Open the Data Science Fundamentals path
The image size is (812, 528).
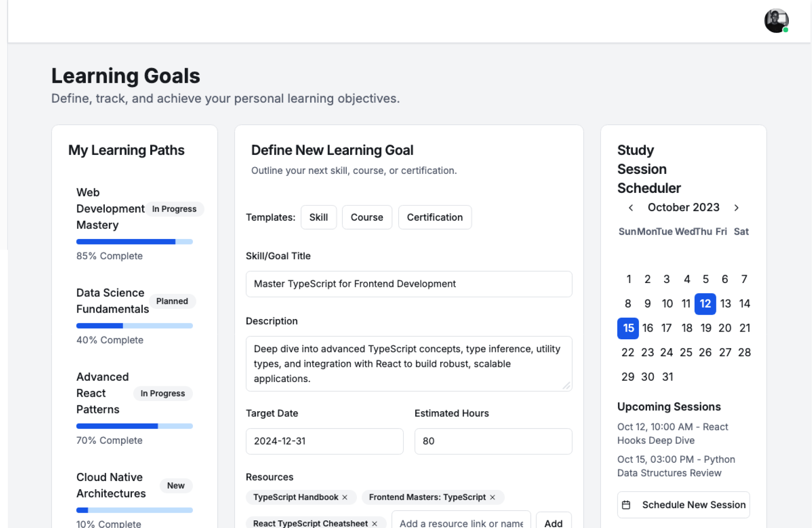pos(112,301)
